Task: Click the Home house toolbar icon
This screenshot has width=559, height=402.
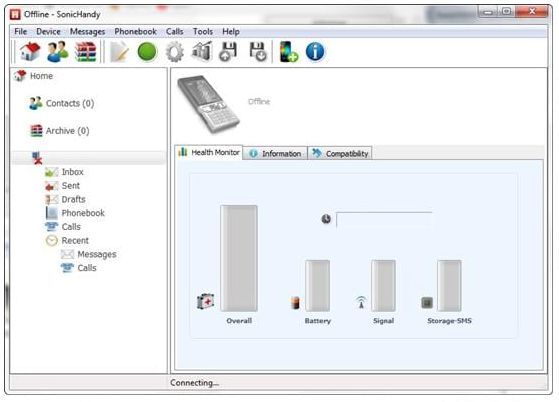Action: [30, 52]
